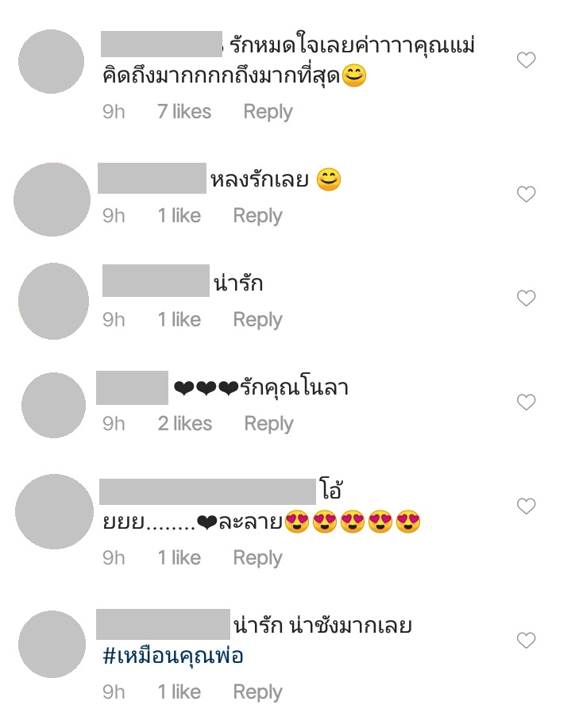The width and height of the screenshot is (571, 728).
Task: Tap heart next to 'รักคุณโนลา' comment
Action: pos(526,402)
